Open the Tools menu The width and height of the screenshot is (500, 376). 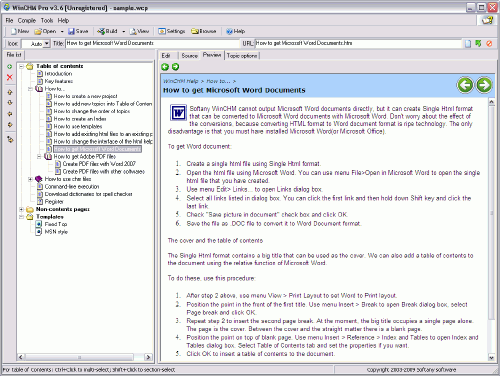click(x=47, y=20)
